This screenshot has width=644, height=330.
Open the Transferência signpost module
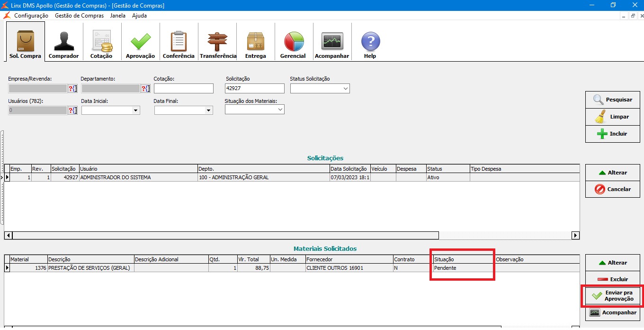[218, 42]
